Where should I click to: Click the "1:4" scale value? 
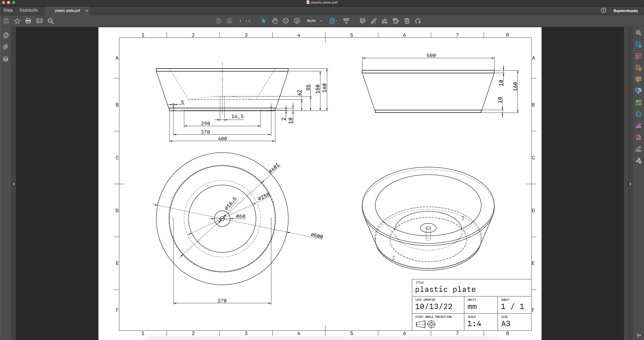click(474, 324)
